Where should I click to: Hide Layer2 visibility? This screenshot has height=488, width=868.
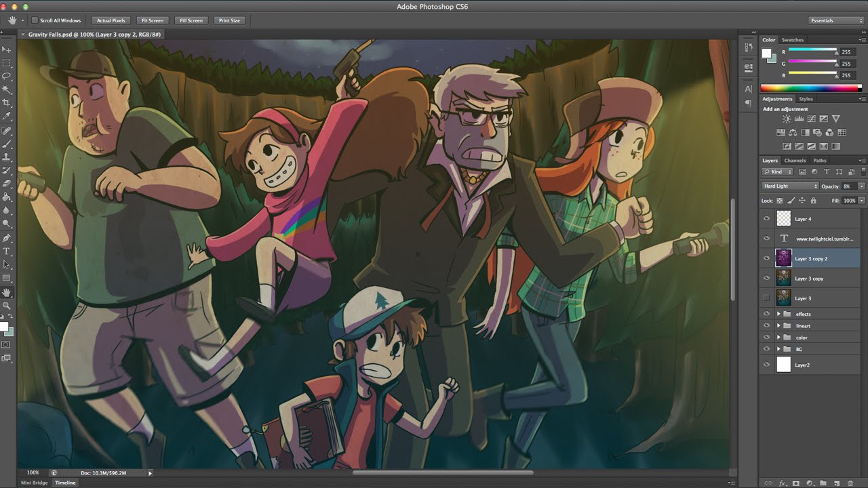point(767,365)
